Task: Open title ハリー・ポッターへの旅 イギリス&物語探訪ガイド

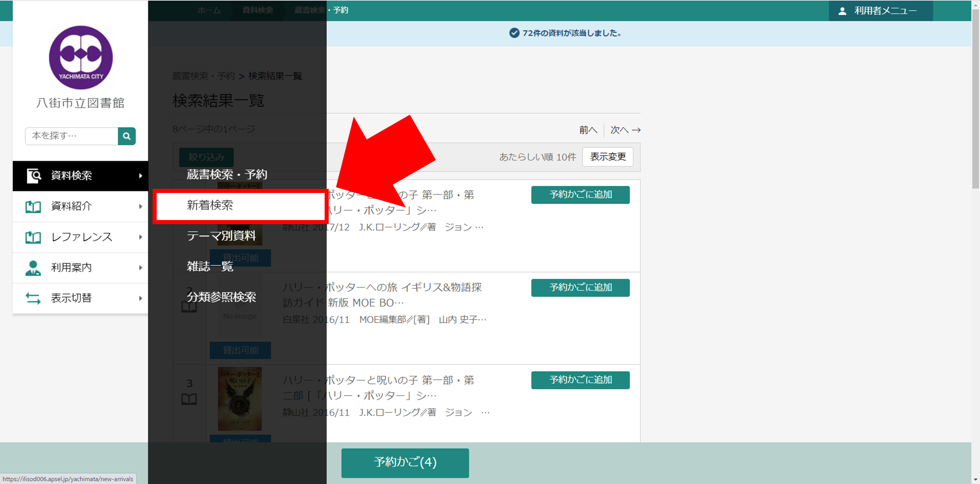Action: [382, 295]
